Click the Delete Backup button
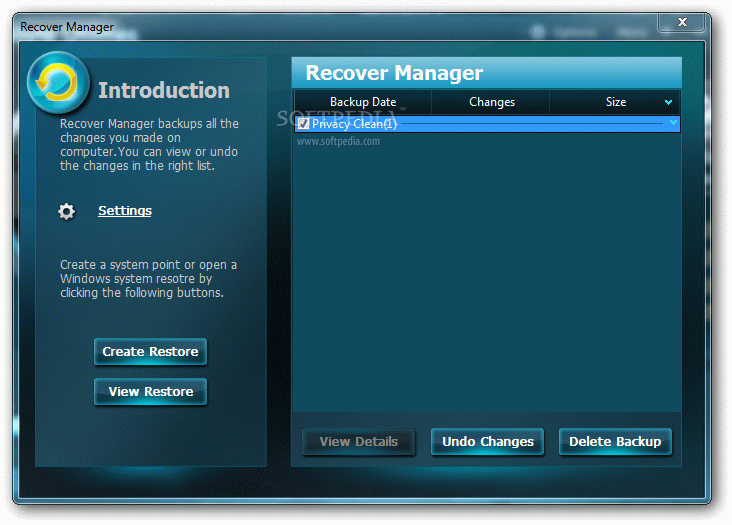Viewport: 732px width, 525px height. point(615,441)
